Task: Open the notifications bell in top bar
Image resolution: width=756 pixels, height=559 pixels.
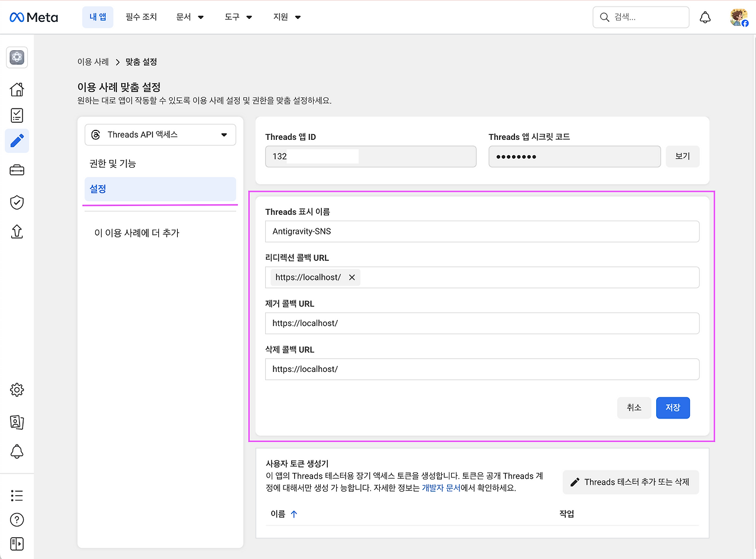Action: [x=705, y=18]
